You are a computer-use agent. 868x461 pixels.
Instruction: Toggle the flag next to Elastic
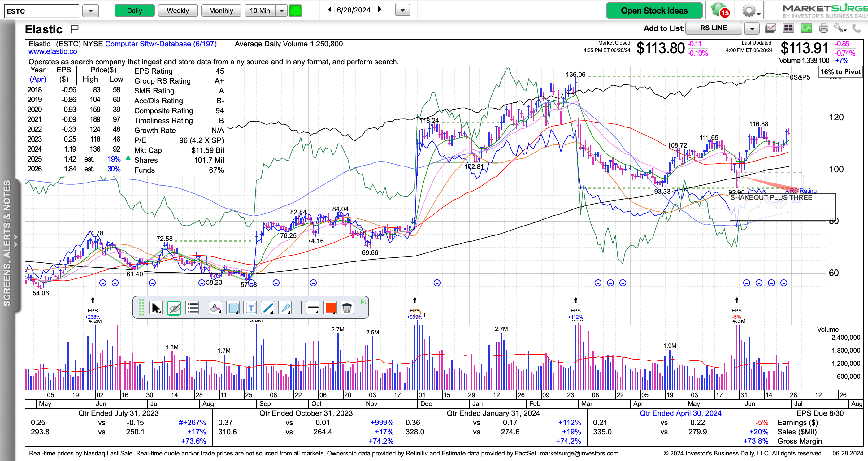click(x=75, y=29)
